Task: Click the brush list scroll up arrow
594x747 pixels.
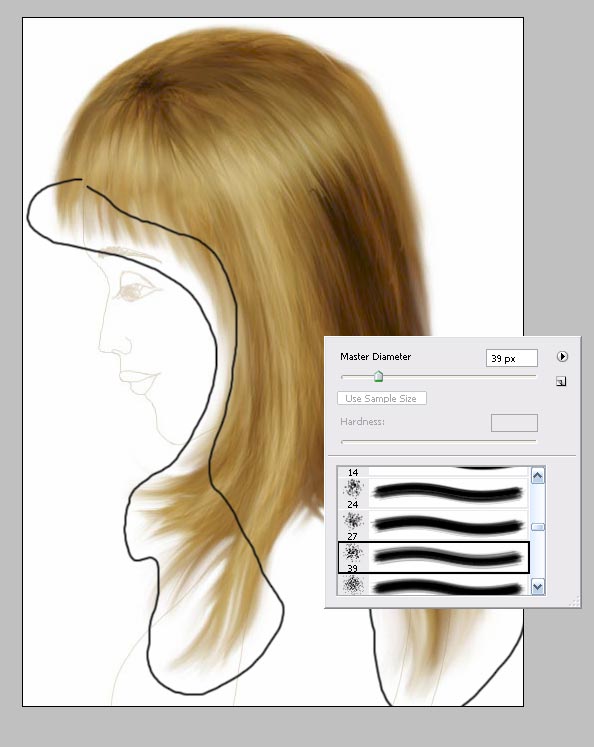Action: [x=538, y=476]
